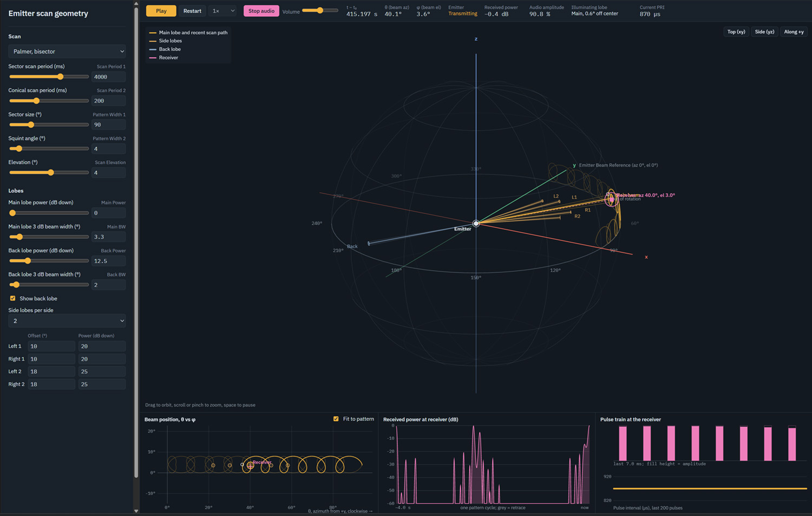Click the Elevation slider
Screen dimensions: 812x516
click(x=49, y=173)
